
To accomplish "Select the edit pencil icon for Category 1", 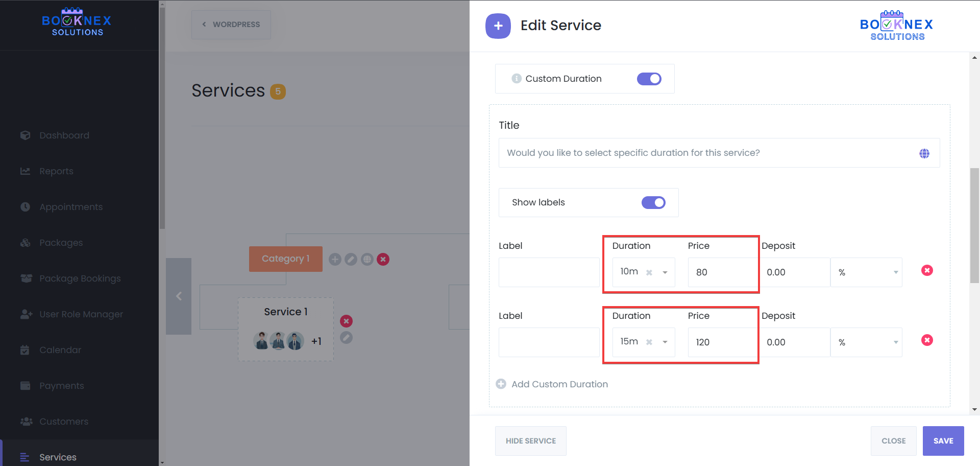I will [x=351, y=259].
